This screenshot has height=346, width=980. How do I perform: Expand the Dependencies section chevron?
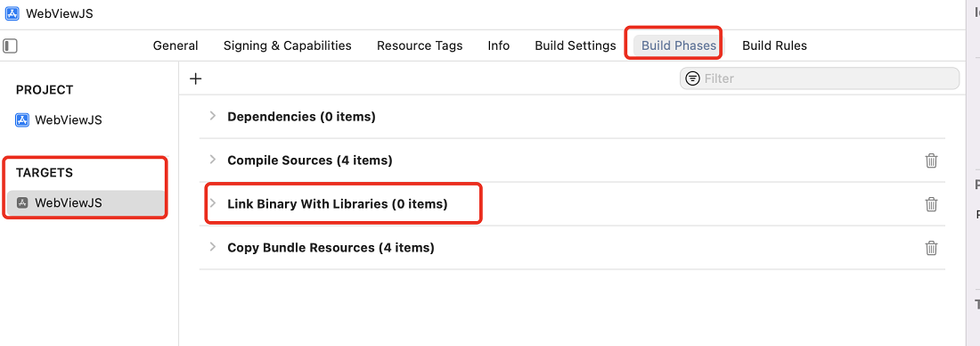point(213,116)
